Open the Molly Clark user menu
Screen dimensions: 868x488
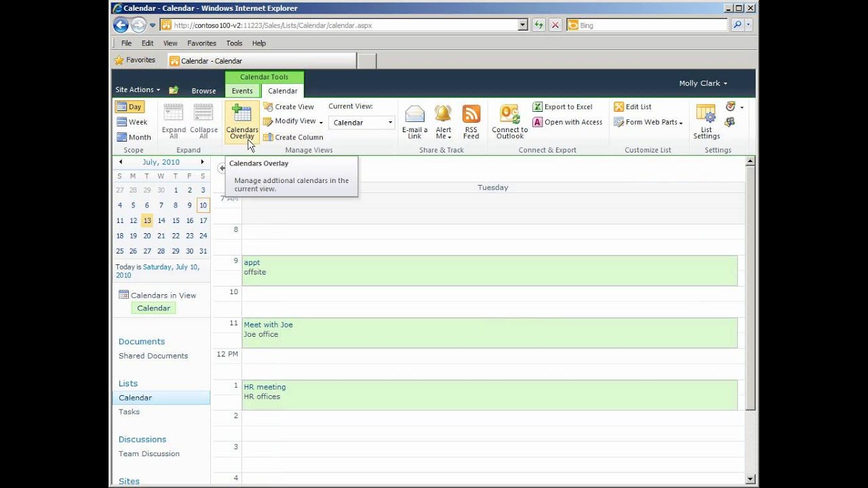point(703,83)
